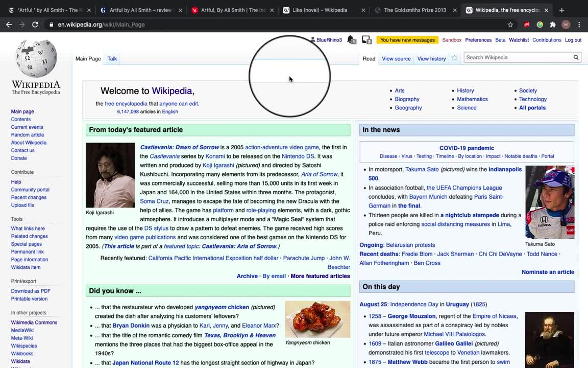Click the red extension icon in Chrome toolbar
The width and height of the screenshot is (588, 368).
(527, 25)
